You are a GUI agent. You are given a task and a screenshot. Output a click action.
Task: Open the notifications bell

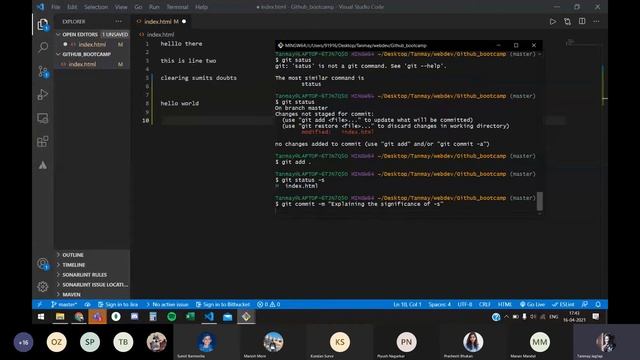[x=598, y=304]
